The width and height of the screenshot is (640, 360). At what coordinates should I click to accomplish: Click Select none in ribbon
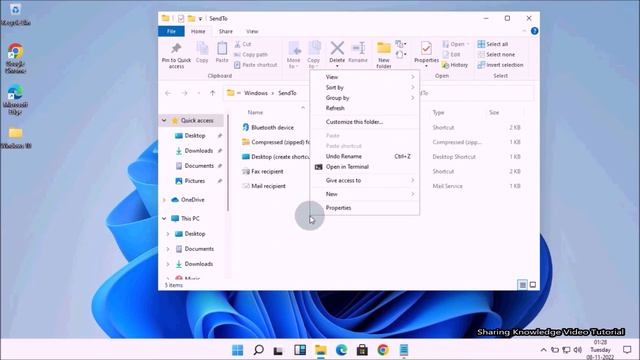(496, 54)
